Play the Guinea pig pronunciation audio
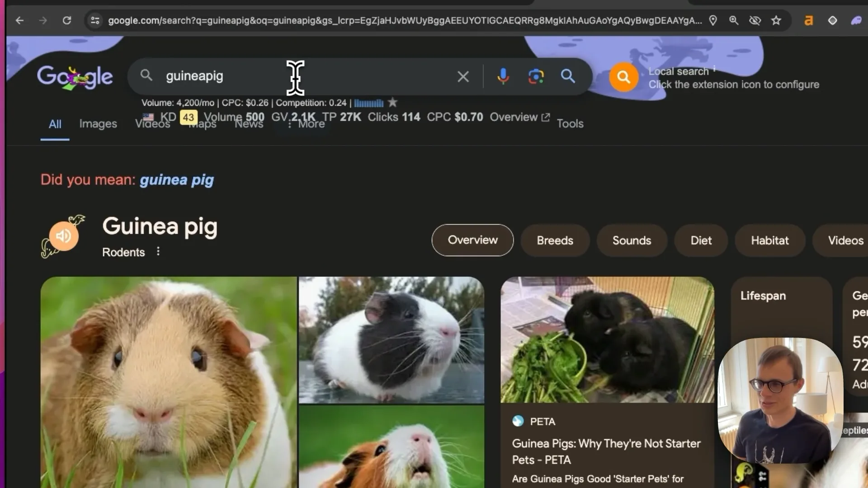The width and height of the screenshot is (868, 488). [x=64, y=235]
